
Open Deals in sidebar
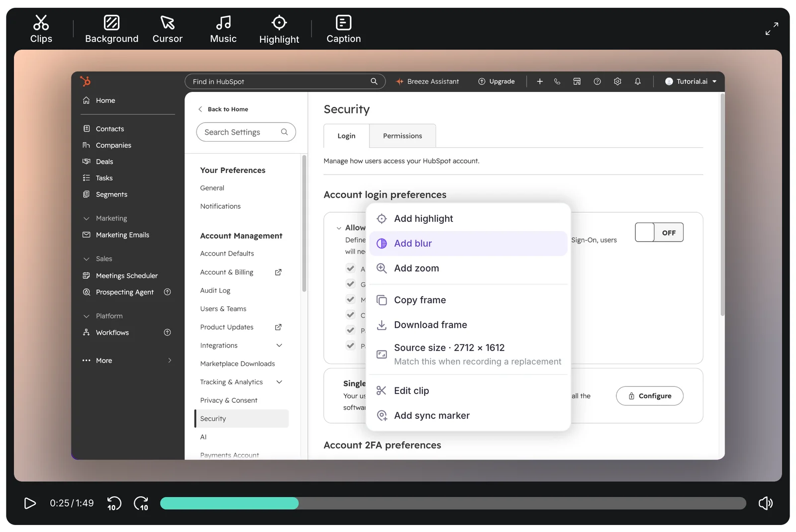98,162
